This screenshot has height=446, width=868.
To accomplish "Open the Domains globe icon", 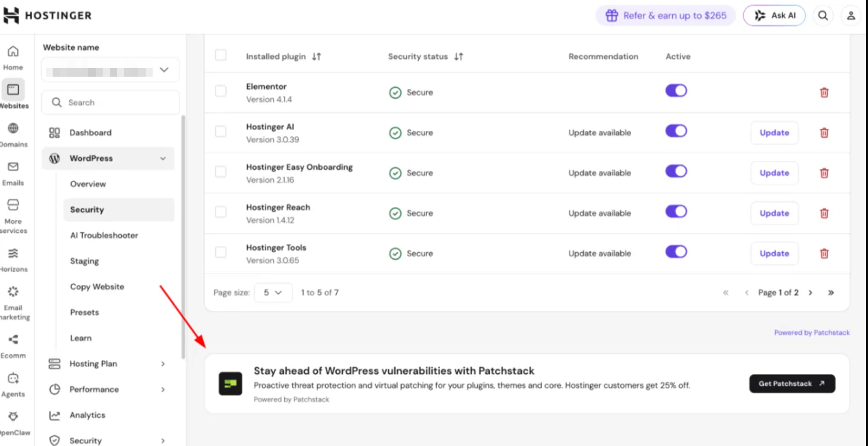I will 13,129.
